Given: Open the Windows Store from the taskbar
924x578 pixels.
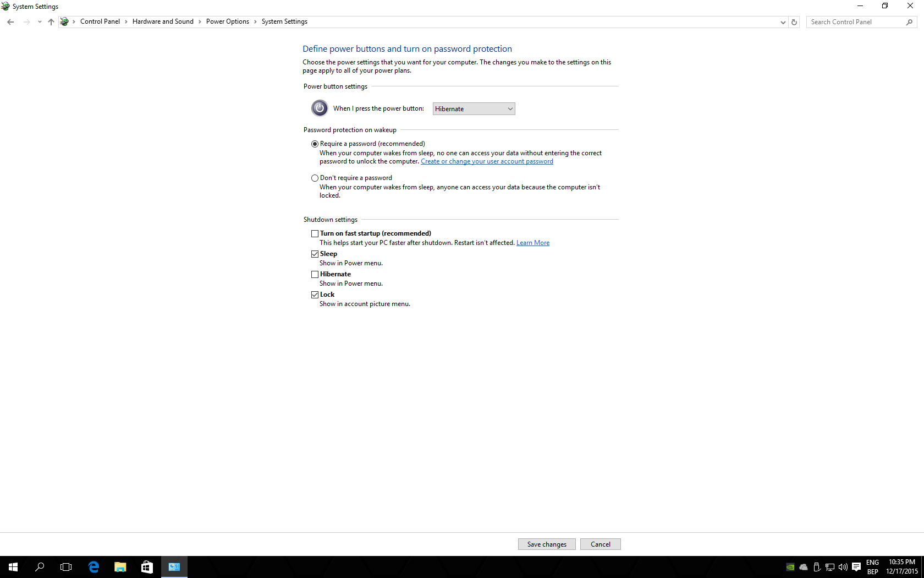Looking at the screenshot, I should click(x=147, y=567).
